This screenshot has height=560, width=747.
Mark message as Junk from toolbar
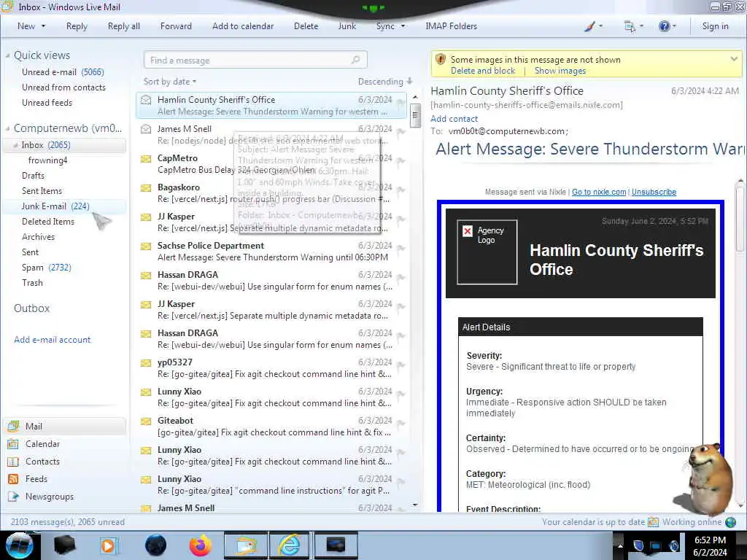(x=347, y=26)
